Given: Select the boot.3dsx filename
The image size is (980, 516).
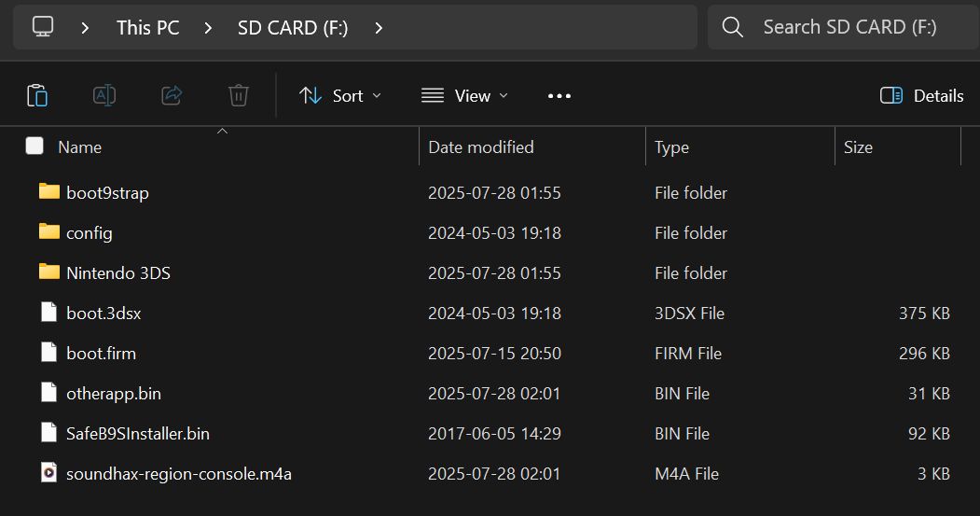Looking at the screenshot, I should coord(104,313).
